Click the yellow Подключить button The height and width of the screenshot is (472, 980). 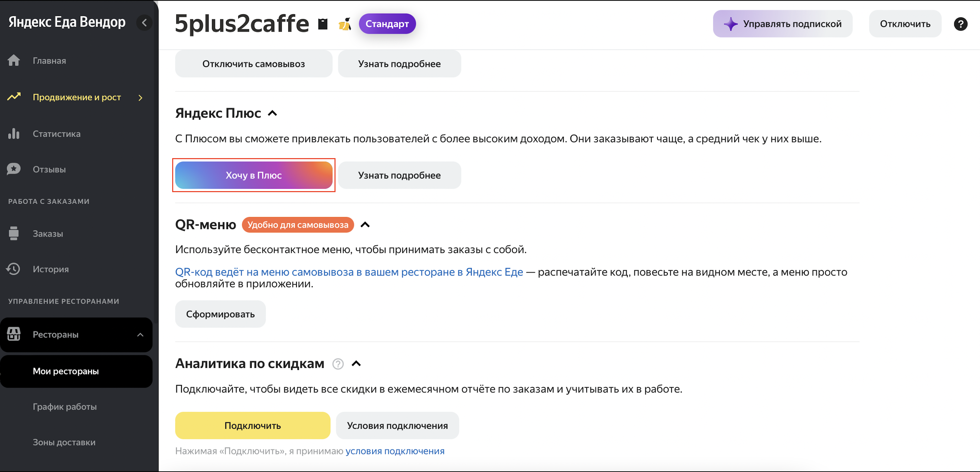pyautogui.click(x=252, y=426)
